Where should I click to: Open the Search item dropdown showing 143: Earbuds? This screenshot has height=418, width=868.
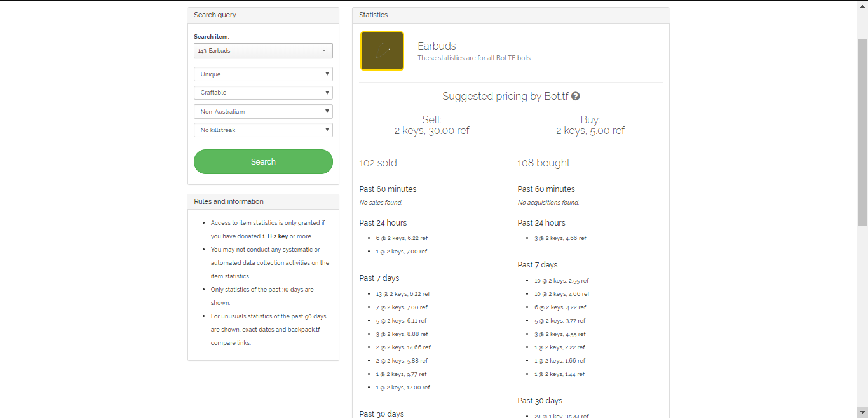tap(263, 51)
